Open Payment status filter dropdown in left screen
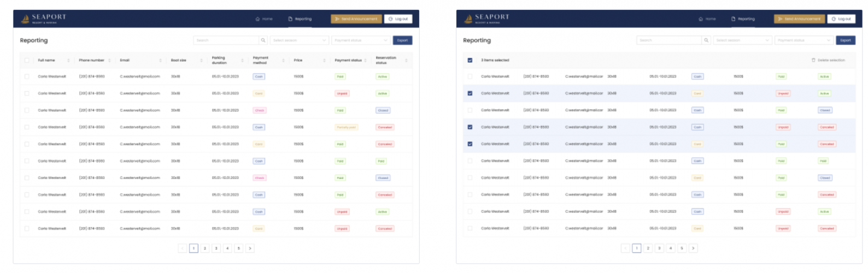This screenshot has height=273, width=868. pos(361,40)
